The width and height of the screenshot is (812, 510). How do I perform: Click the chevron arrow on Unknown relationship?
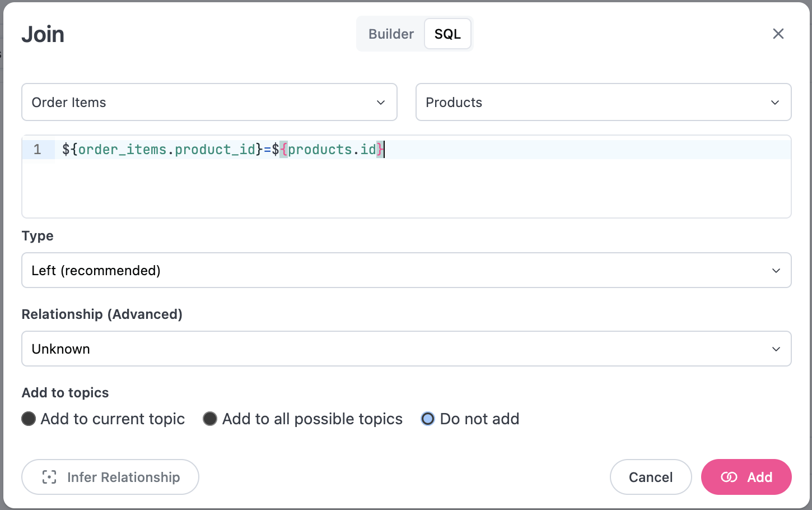776,349
